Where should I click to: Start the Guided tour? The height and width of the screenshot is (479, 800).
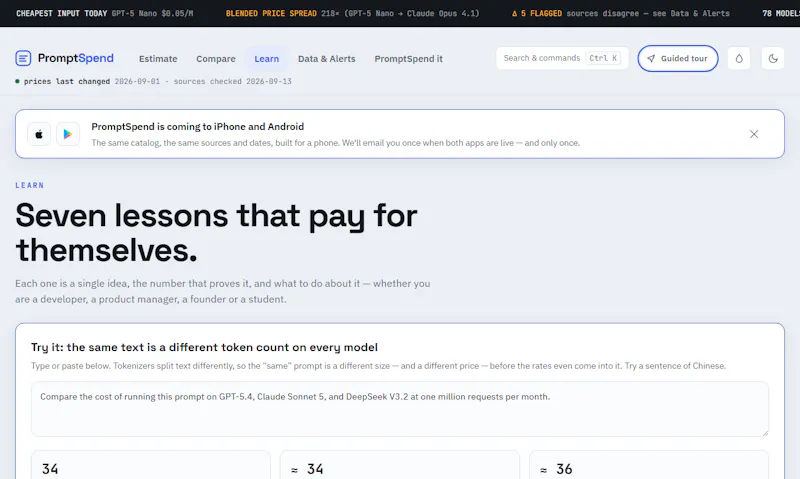[x=678, y=58]
